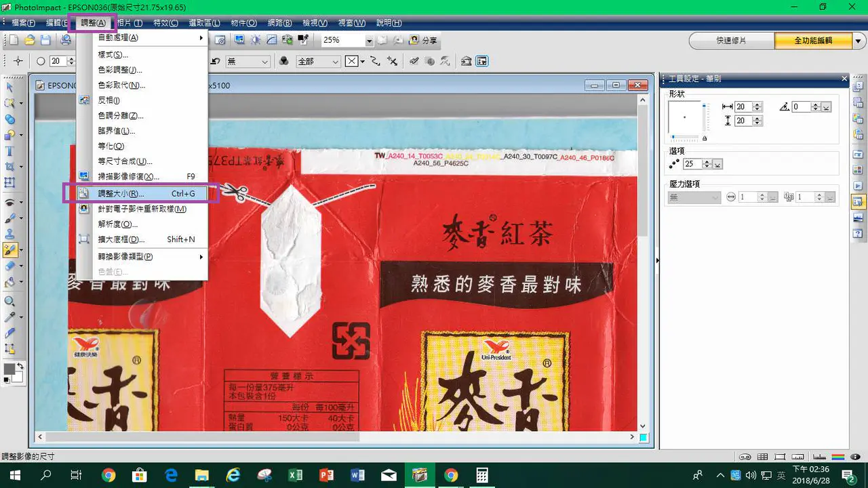Select the highlighted Paintbrush tool
Image resolution: width=868 pixels, height=488 pixels.
pyautogui.click(x=9, y=250)
